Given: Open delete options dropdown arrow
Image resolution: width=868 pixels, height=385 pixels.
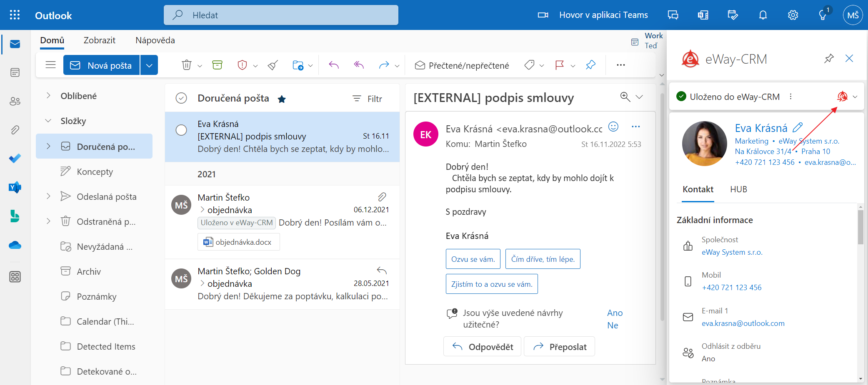Looking at the screenshot, I should pos(200,66).
